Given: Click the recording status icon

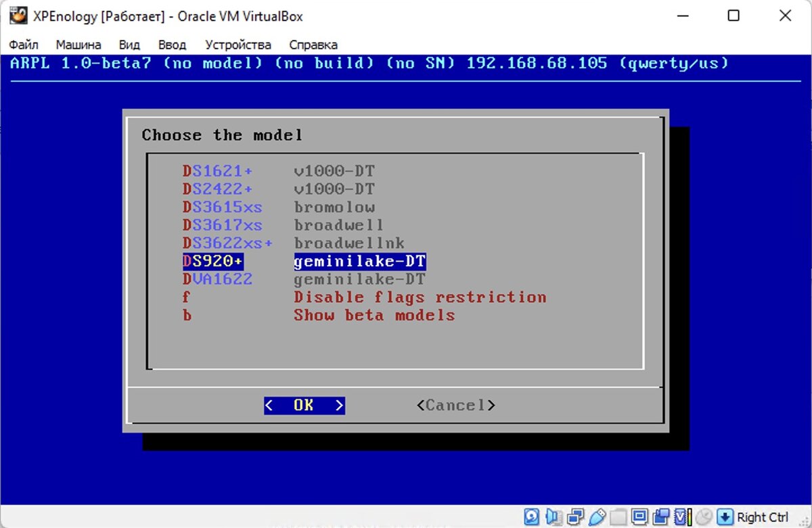Looking at the screenshot, I should (661, 517).
